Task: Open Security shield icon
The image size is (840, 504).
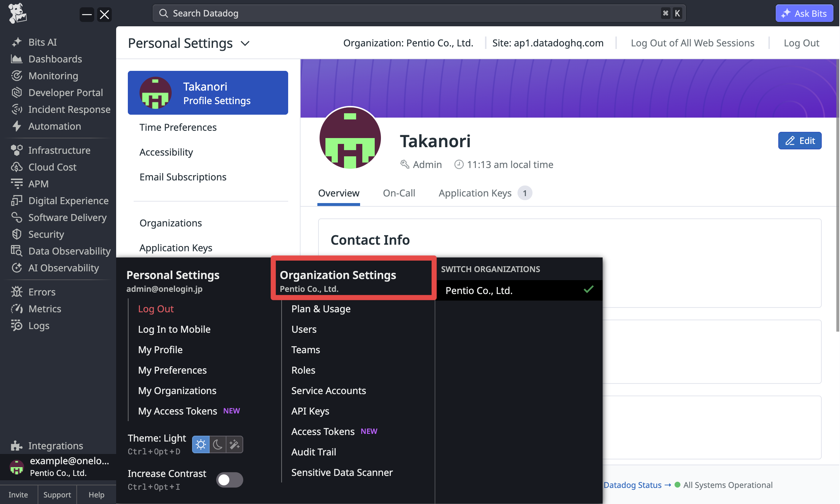Action: click(x=16, y=234)
